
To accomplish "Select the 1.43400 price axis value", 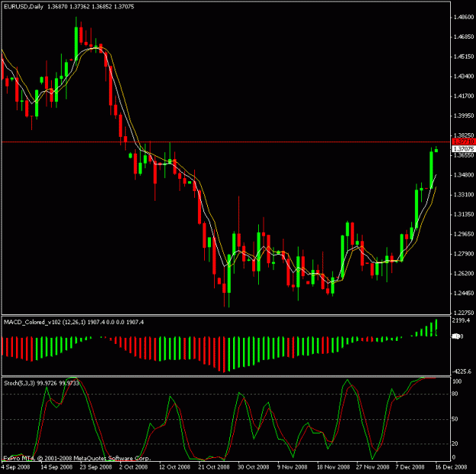I will (x=464, y=76).
